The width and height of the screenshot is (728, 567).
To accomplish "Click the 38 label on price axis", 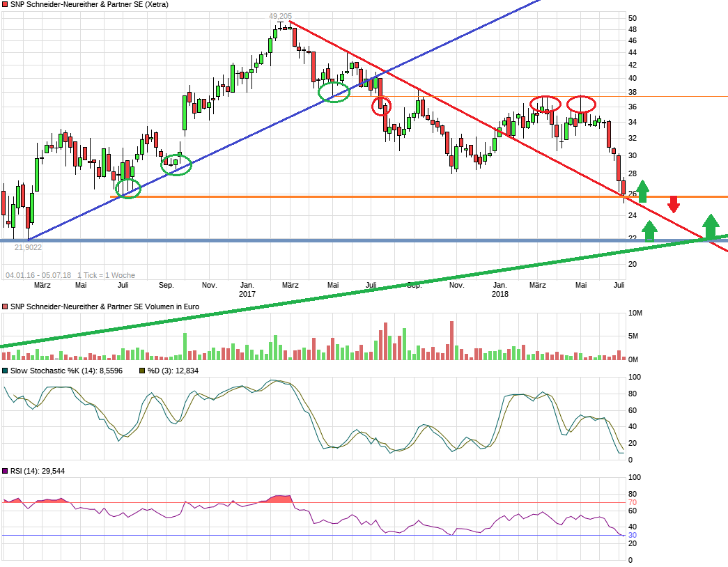I will [x=633, y=93].
